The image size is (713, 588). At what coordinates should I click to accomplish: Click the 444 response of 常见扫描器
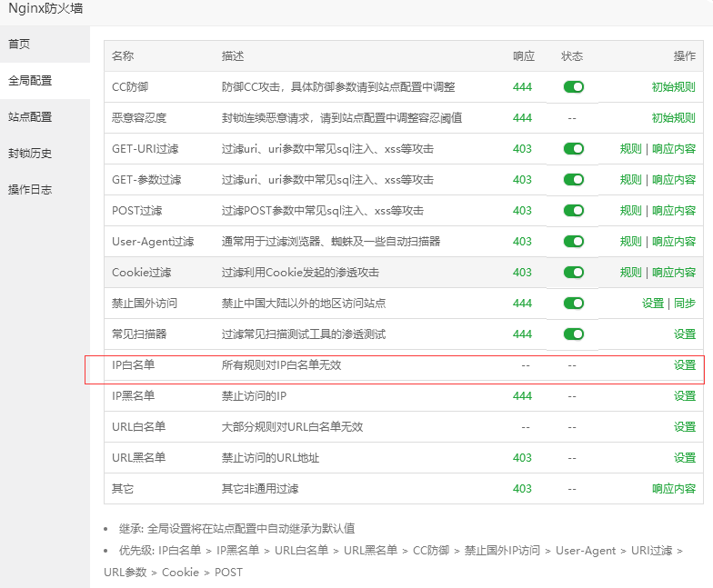click(522, 334)
